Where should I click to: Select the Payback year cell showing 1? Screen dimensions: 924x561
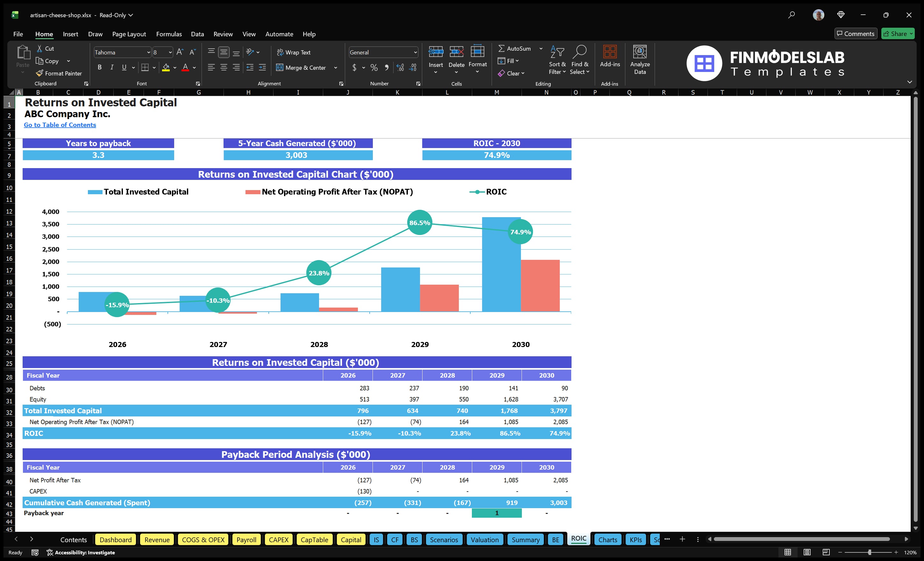point(497,513)
